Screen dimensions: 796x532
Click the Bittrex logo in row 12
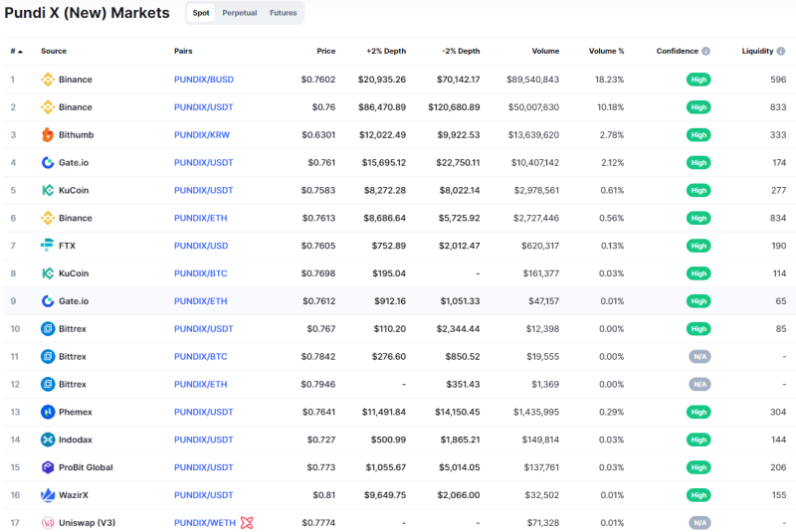tap(48, 385)
